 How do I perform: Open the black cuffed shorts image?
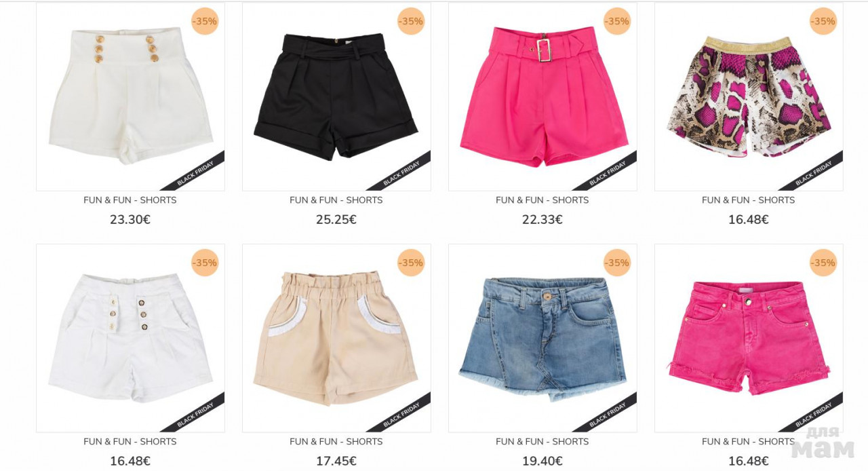click(x=336, y=96)
